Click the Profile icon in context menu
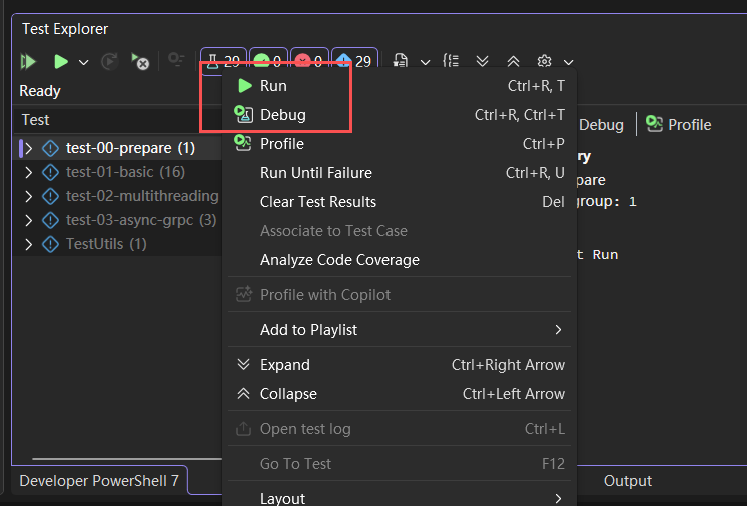 [x=243, y=143]
